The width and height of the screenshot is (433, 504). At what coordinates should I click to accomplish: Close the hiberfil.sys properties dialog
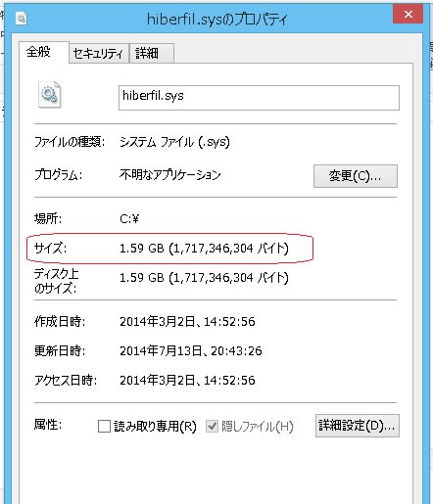point(408,15)
